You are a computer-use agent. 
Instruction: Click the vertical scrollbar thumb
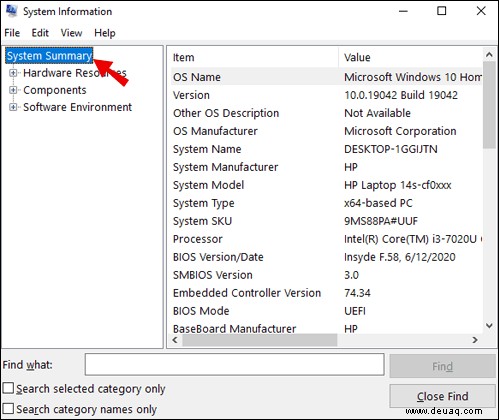(489, 105)
